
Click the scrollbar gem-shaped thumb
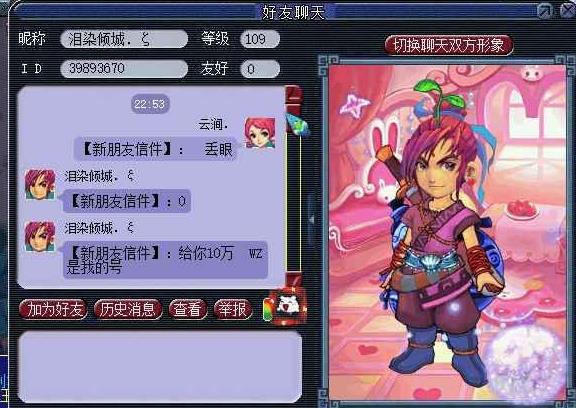tap(297, 125)
